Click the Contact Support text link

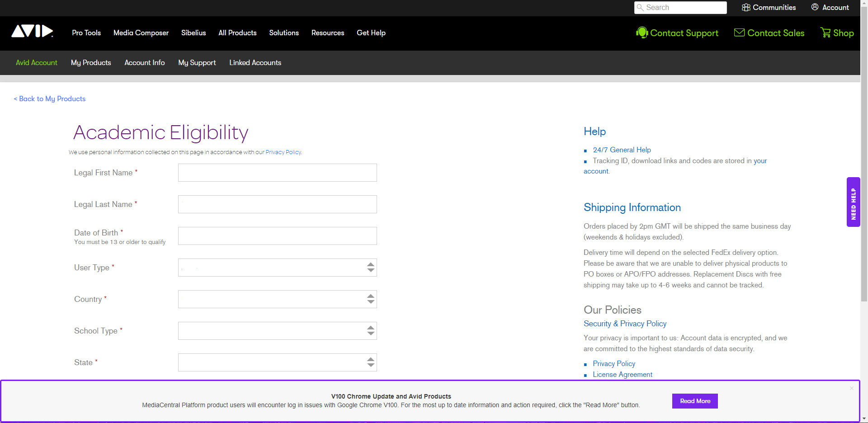(684, 33)
